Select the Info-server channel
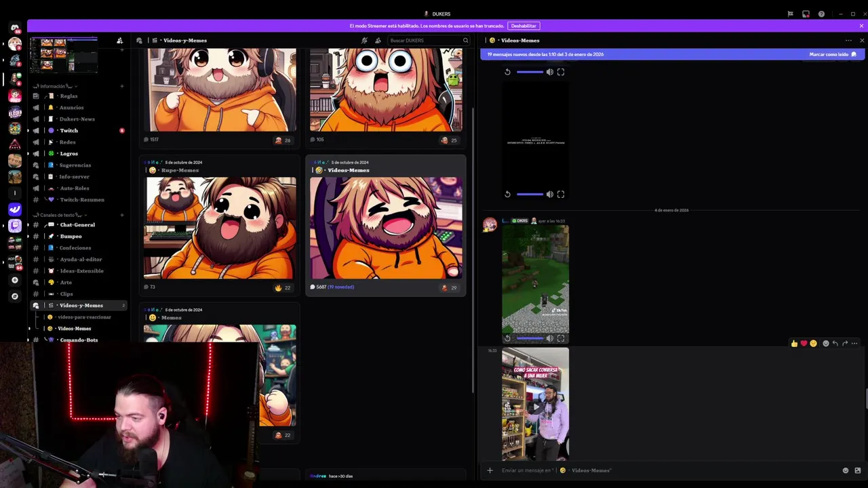 pyautogui.click(x=74, y=176)
